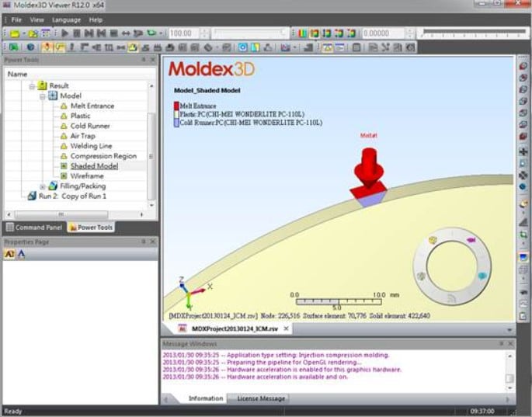Click the orange 'A' icon in Properties Page

pyautogui.click(x=9, y=254)
